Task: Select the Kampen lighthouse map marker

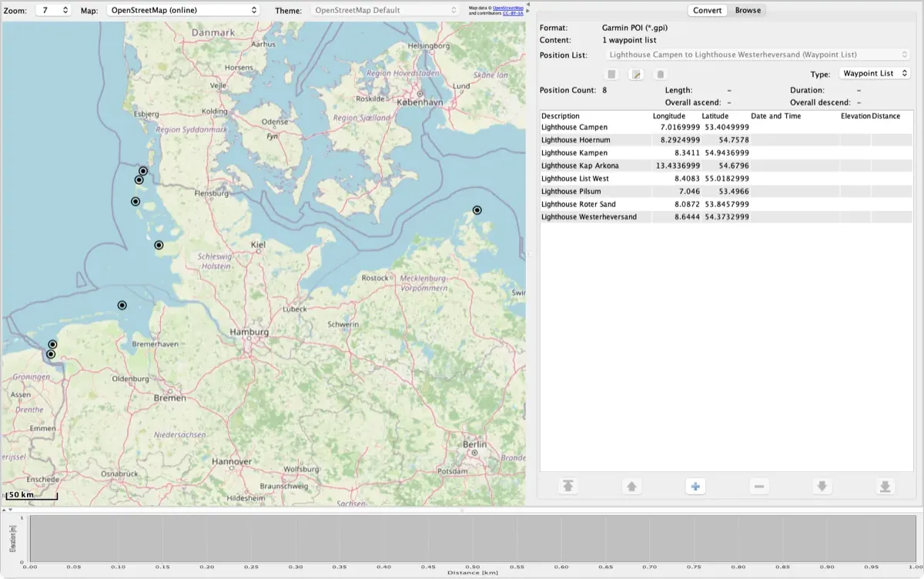Action: (x=139, y=180)
